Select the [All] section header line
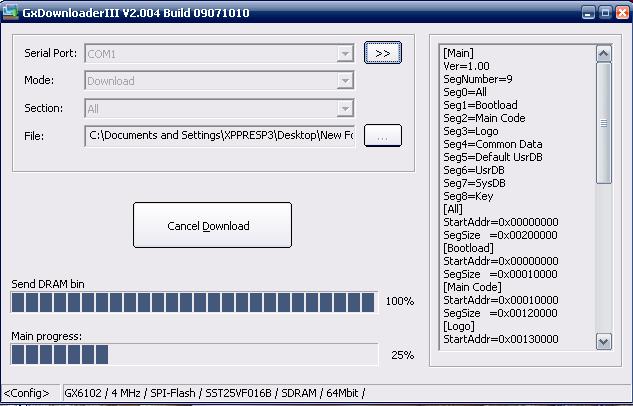633x406 pixels. tap(453, 209)
